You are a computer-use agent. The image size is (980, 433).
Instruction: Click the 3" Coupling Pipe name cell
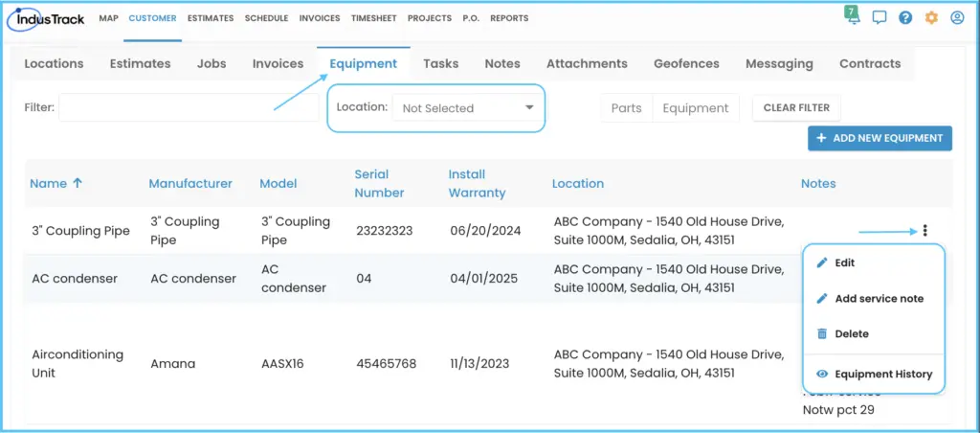(80, 231)
